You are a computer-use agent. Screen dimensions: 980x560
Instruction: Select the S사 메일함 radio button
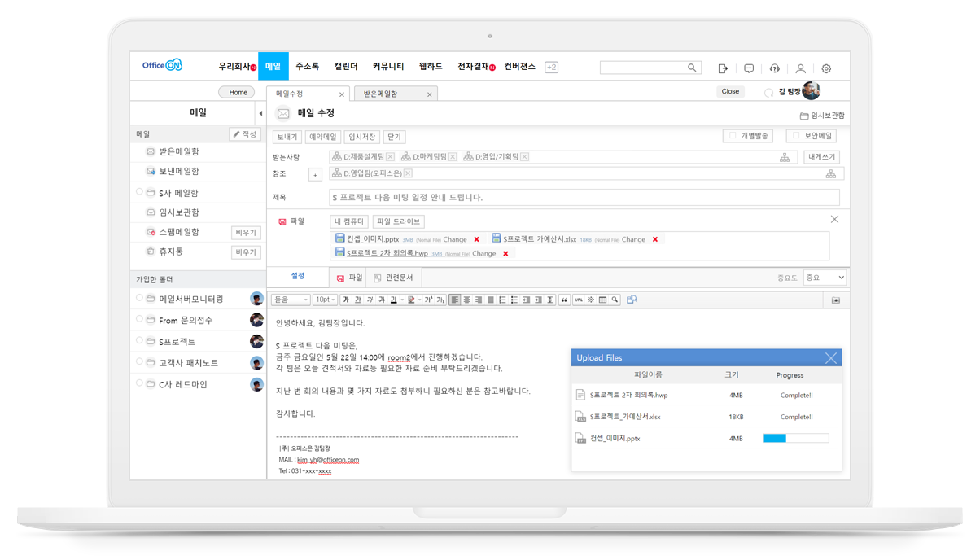point(139,192)
